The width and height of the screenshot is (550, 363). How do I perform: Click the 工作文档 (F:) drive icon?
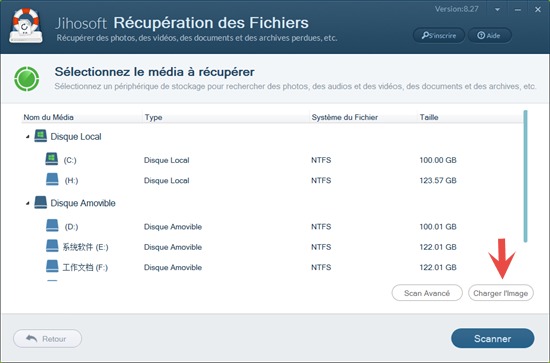click(x=52, y=266)
